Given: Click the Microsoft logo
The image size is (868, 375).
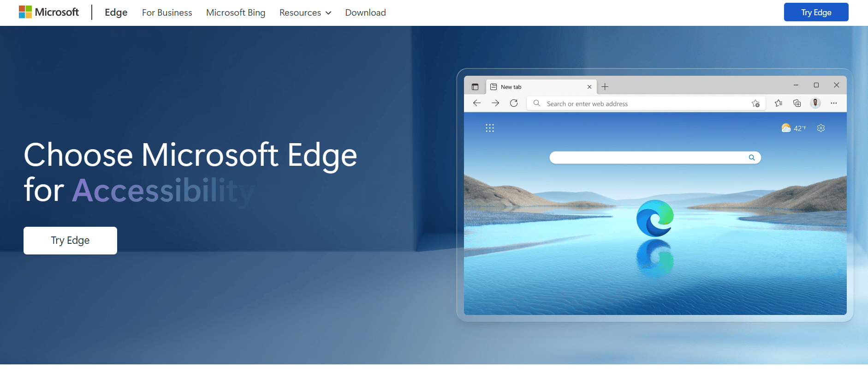Looking at the screenshot, I should coord(49,12).
